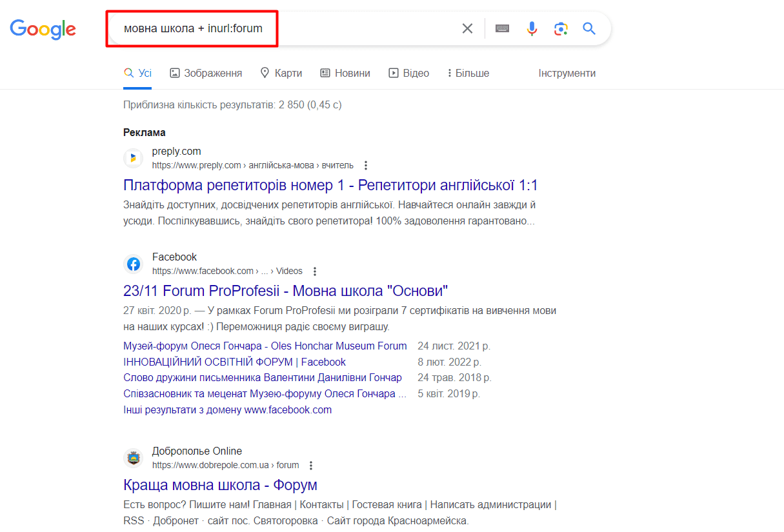Click the Доброполье Online site favicon
This screenshot has height=532, width=784.
tap(133, 458)
